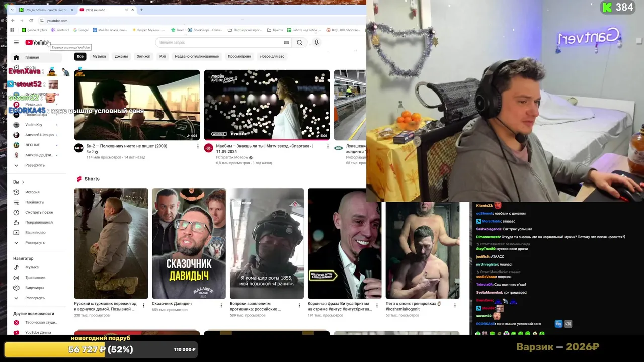Open three-dot menu of Русский штурмовик short
This screenshot has height=362, width=644.
143,305
